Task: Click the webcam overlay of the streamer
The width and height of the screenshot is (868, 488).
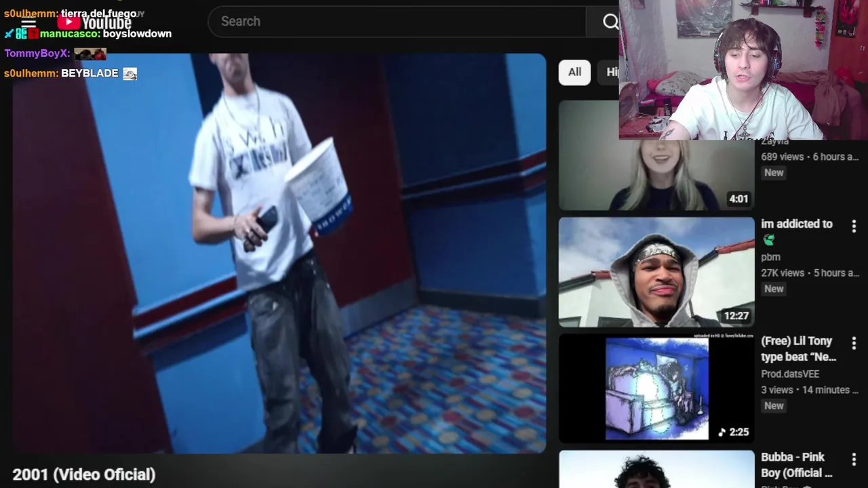Action: [x=743, y=70]
